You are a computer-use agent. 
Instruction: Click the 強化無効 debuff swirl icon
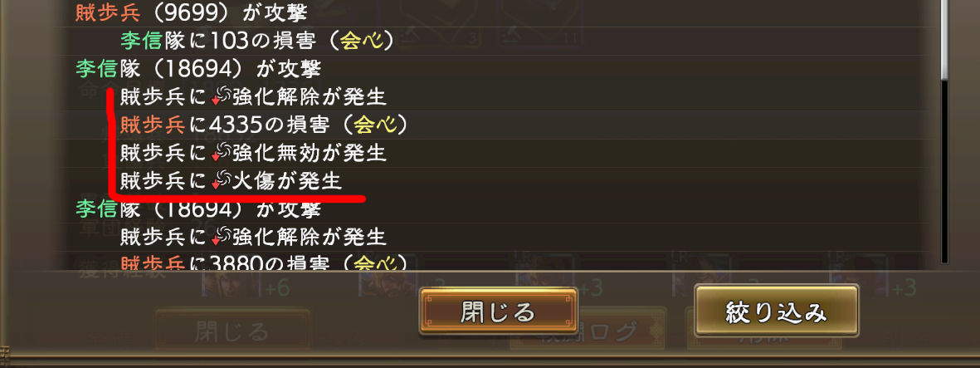(222, 152)
